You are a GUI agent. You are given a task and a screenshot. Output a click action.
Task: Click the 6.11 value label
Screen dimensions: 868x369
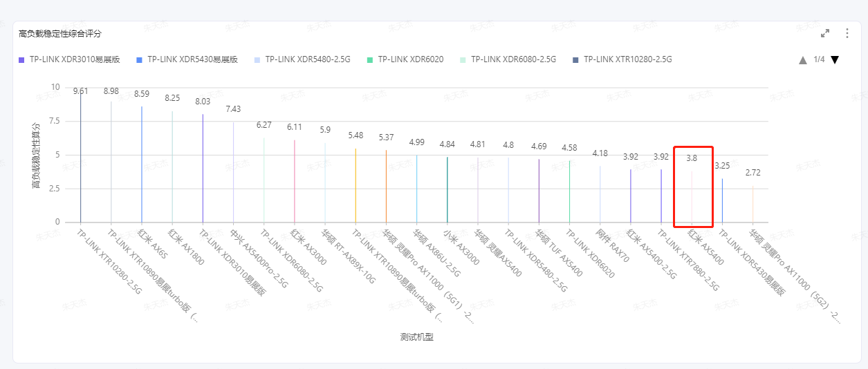click(295, 127)
